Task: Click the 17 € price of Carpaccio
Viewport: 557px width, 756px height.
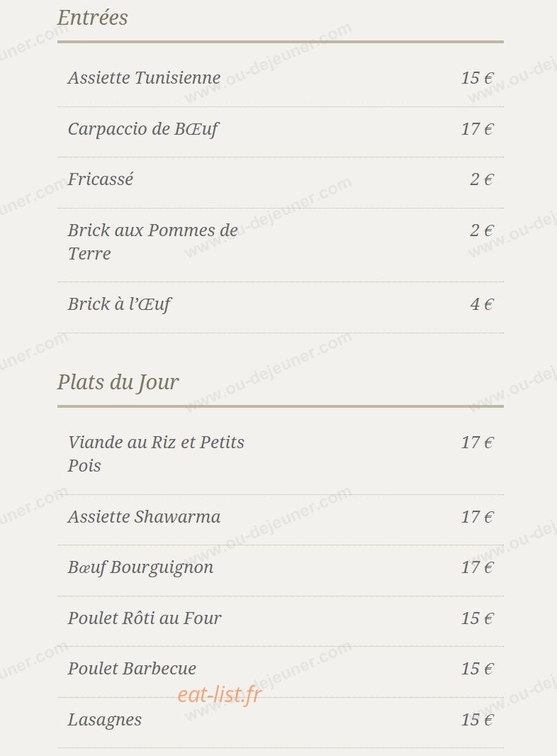Action: pos(478,129)
